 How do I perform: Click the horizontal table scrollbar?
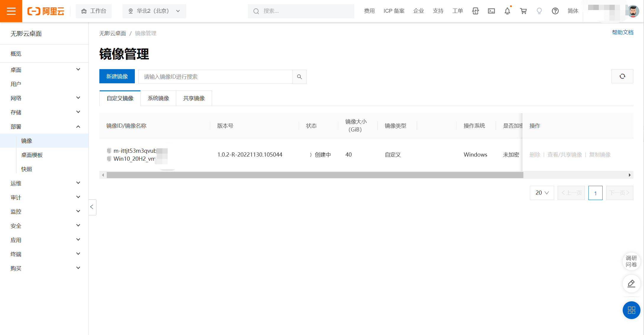click(315, 175)
